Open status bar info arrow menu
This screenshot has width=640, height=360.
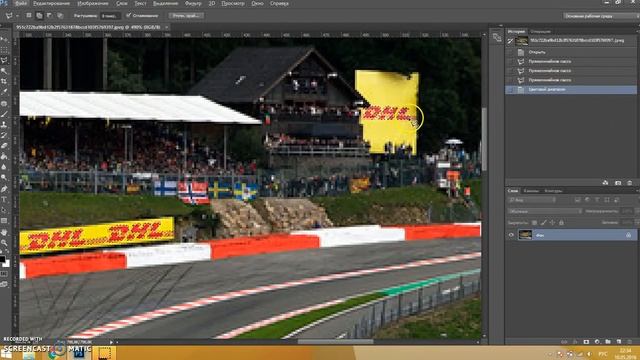111,342
